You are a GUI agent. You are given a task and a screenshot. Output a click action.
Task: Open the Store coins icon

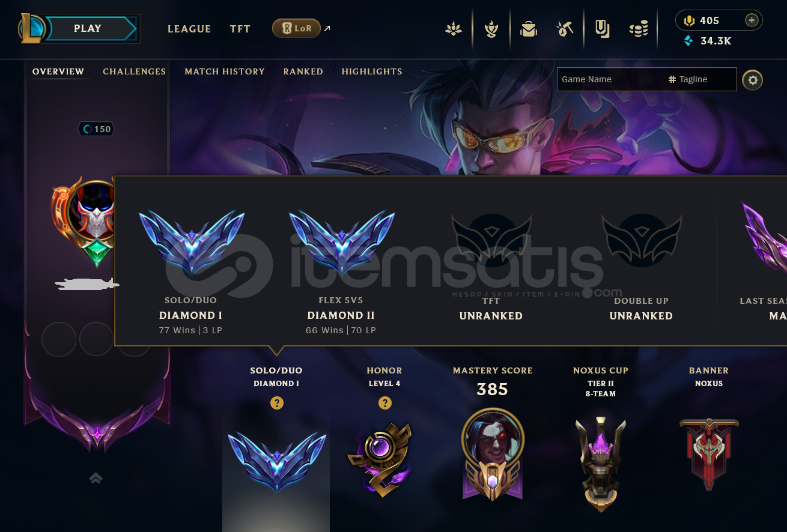coord(639,28)
